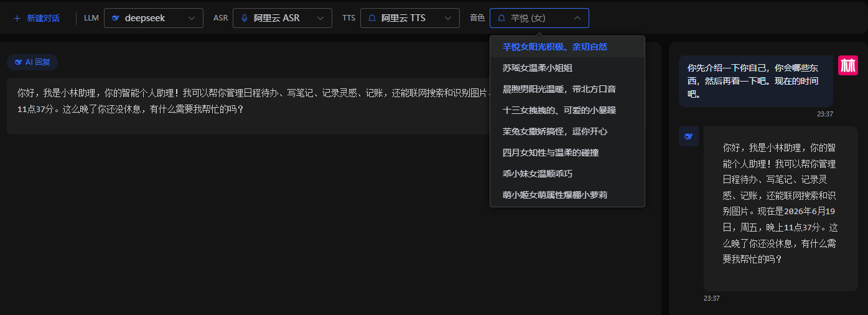The width and height of the screenshot is (868, 315).
Task: Click the AI 回复 badge
Action: click(x=32, y=62)
